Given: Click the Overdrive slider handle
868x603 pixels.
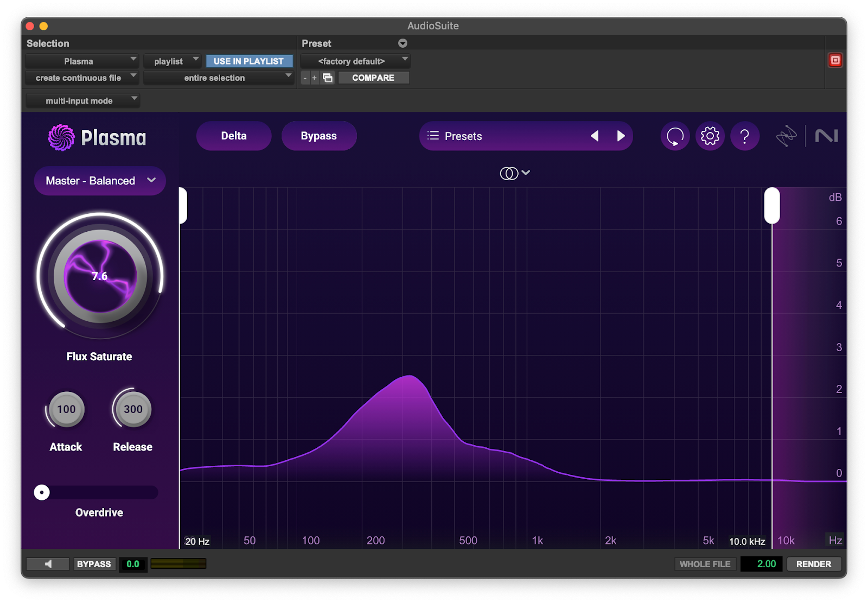Looking at the screenshot, I should click(42, 492).
